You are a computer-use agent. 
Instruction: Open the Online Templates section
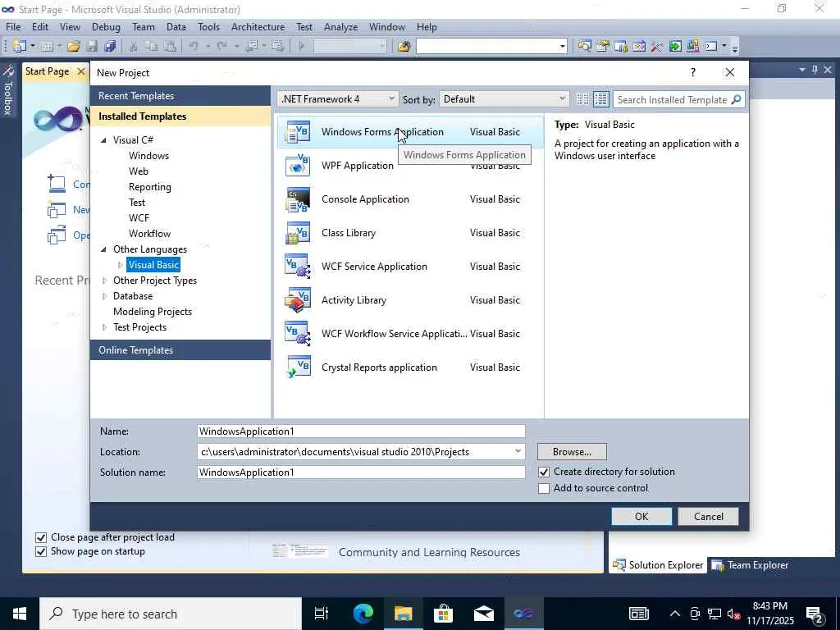point(180,350)
